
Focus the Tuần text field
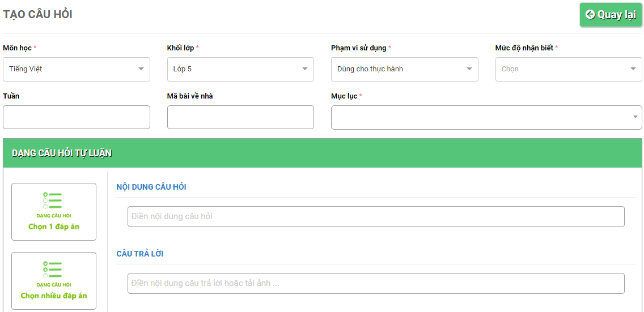[x=77, y=117]
